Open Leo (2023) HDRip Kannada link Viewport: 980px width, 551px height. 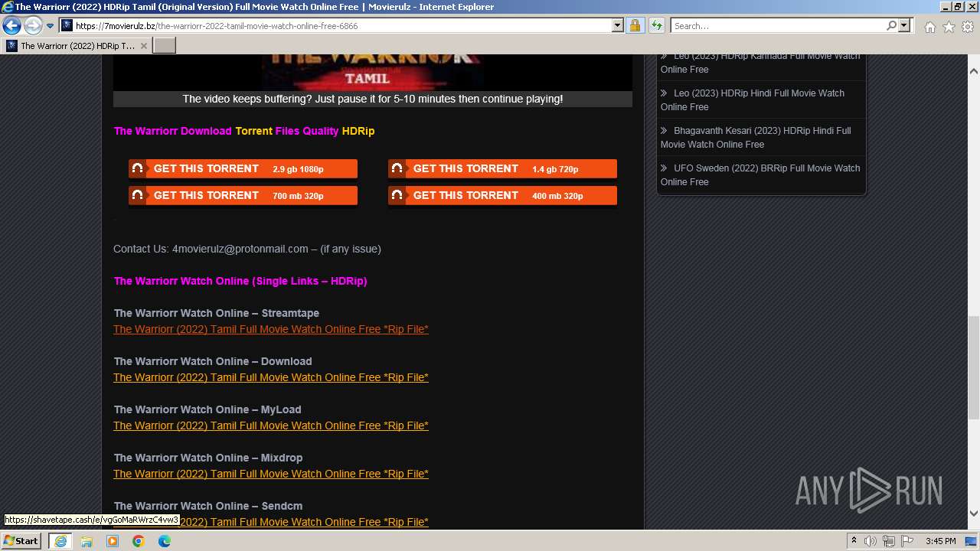[760, 63]
